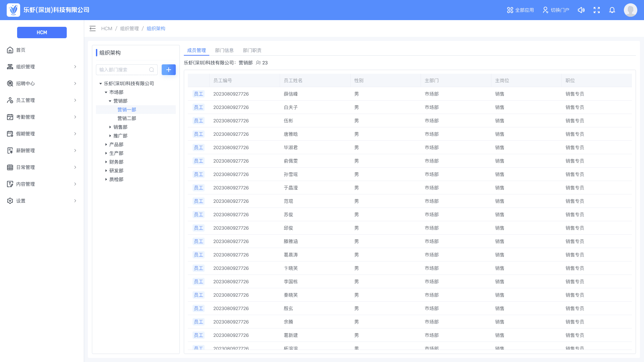This screenshot has height=362, width=644.
Task: Open 全部应用 apps grid
Action: (x=520, y=10)
